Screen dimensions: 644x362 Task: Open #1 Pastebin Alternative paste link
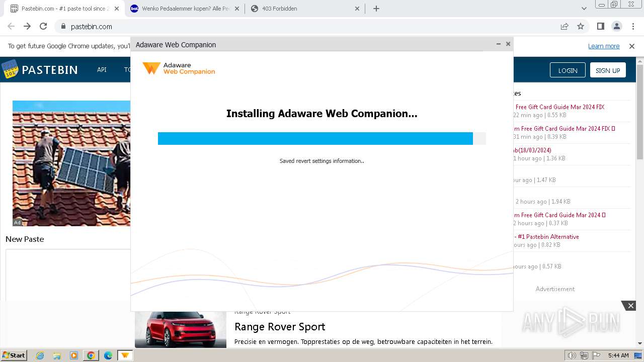[x=546, y=236]
